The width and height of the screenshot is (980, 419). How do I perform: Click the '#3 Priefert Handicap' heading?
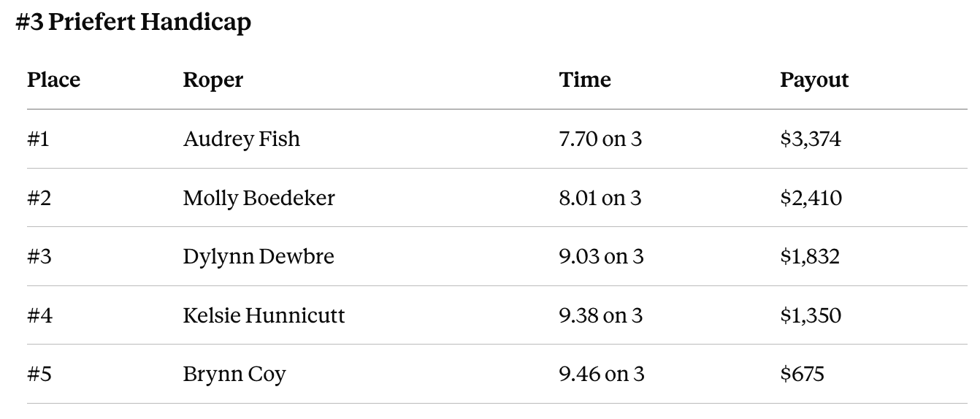pyautogui.click(x=133, y=23)
